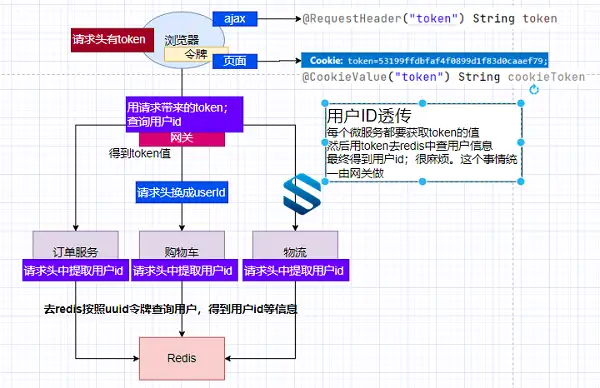
Task: Click the "用户ID透传" heading in selected text box
Action: coord(369,116)
